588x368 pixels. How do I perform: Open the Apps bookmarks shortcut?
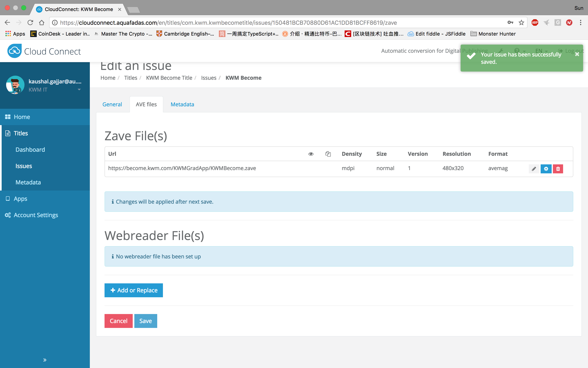click(x=15, y=34)
